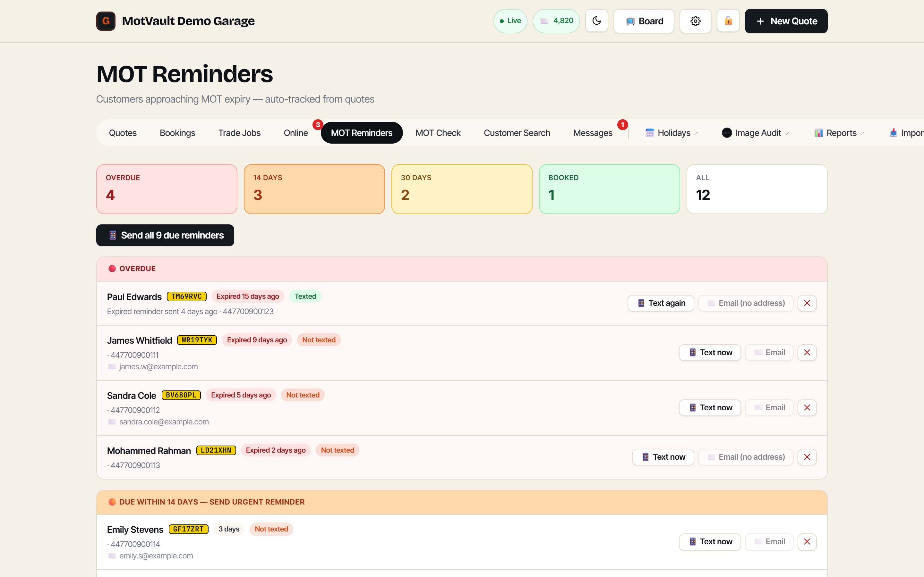
Task: Dismiss James Whitfield reminder with X
Action: pyautogui.click(x=807, y=352)
